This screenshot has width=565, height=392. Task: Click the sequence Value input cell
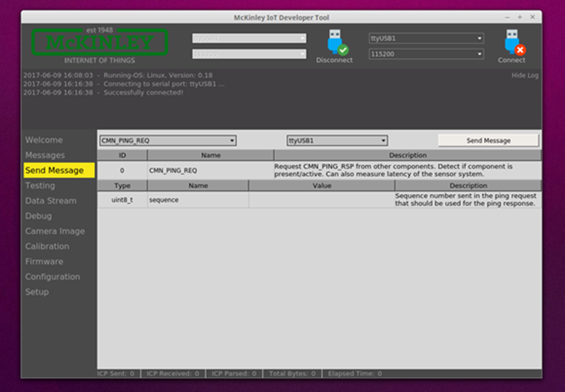click(322, 200)
